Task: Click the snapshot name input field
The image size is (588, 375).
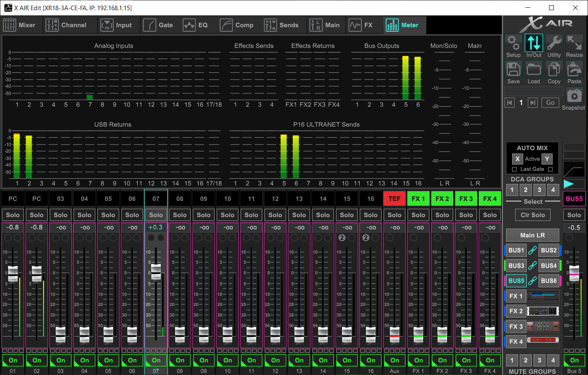Action: tap(534, 91)
